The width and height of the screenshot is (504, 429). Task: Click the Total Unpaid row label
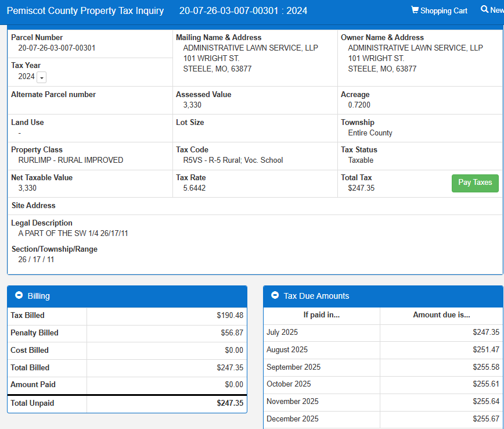(x=32, y=403)
